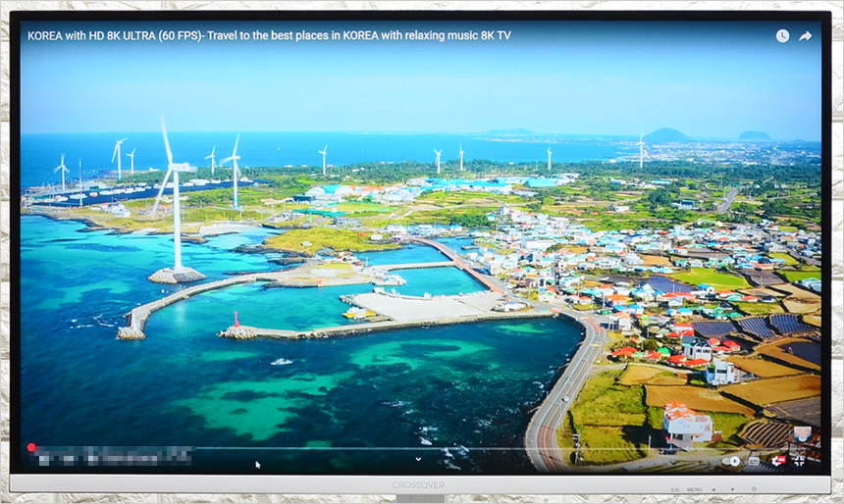Click the blurred text at bottom left

coord(110,454)
